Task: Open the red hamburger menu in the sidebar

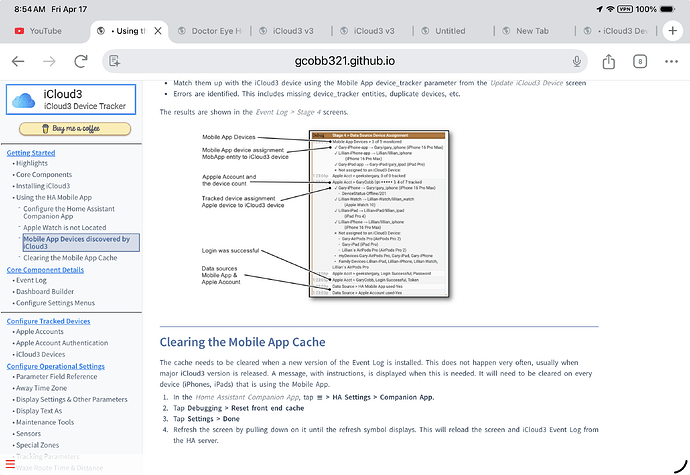Action: coord(10,464)
